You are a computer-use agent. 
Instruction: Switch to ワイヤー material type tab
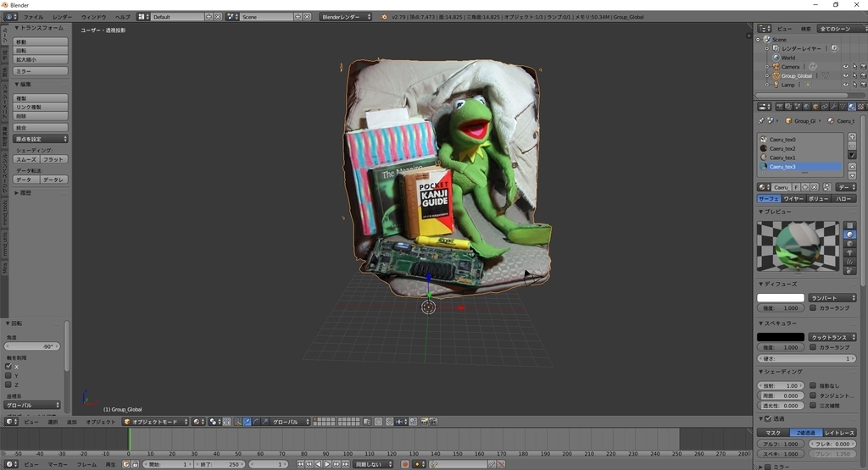coord(793,198)
